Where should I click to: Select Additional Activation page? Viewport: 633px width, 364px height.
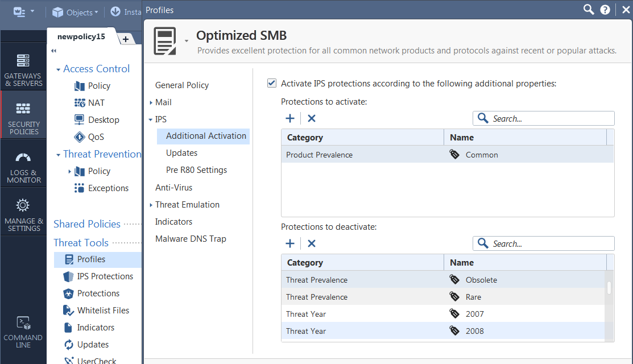click(x=203, y=136)
